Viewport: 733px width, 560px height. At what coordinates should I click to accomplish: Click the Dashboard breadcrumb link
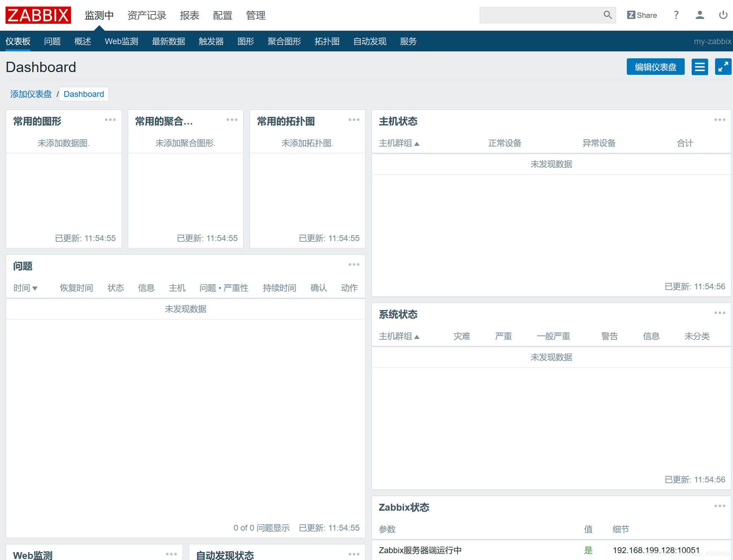(x=84, y=94)
